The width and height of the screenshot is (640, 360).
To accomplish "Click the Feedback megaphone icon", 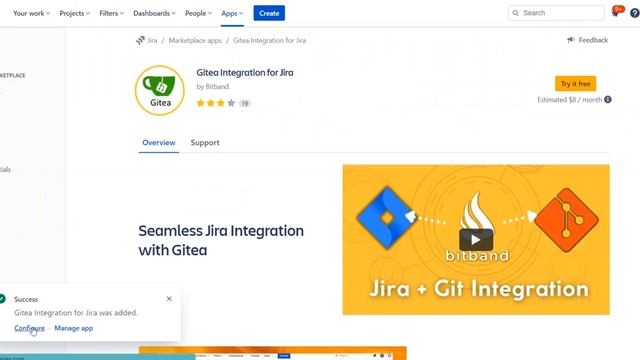I will tap(571, 40).
